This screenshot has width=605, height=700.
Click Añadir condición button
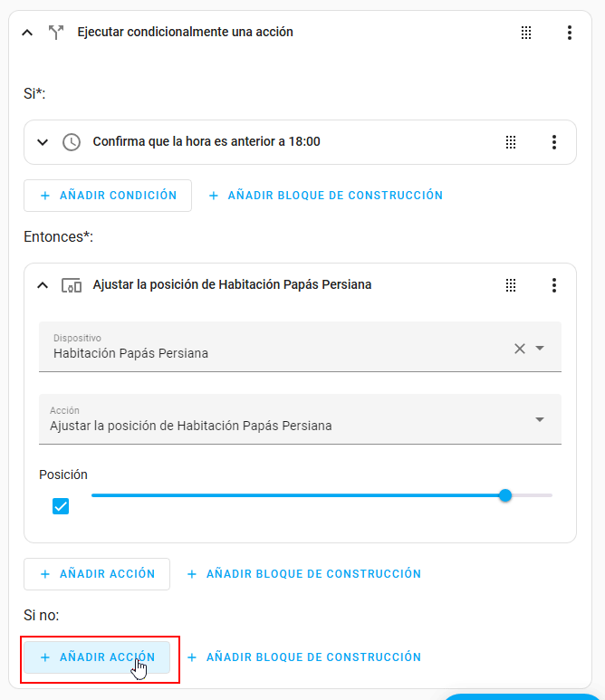coord(108,196)
